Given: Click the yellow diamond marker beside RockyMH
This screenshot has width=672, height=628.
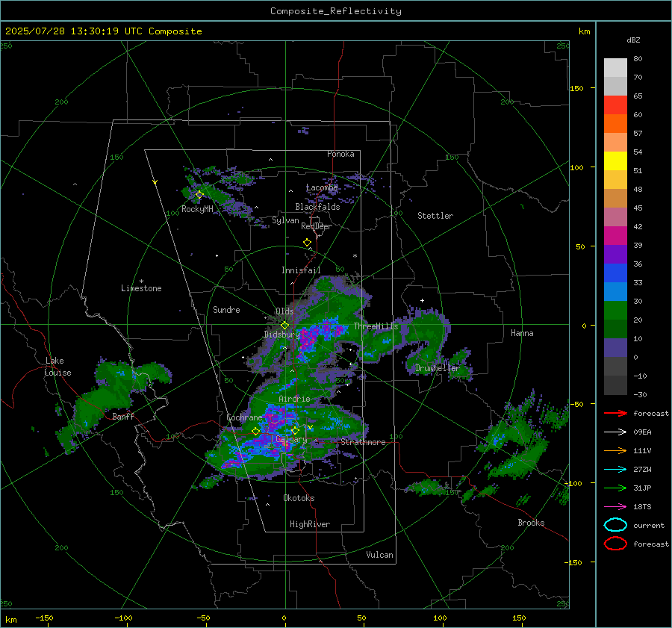Looking at the screenshot, I should click(x=199, y=195).
